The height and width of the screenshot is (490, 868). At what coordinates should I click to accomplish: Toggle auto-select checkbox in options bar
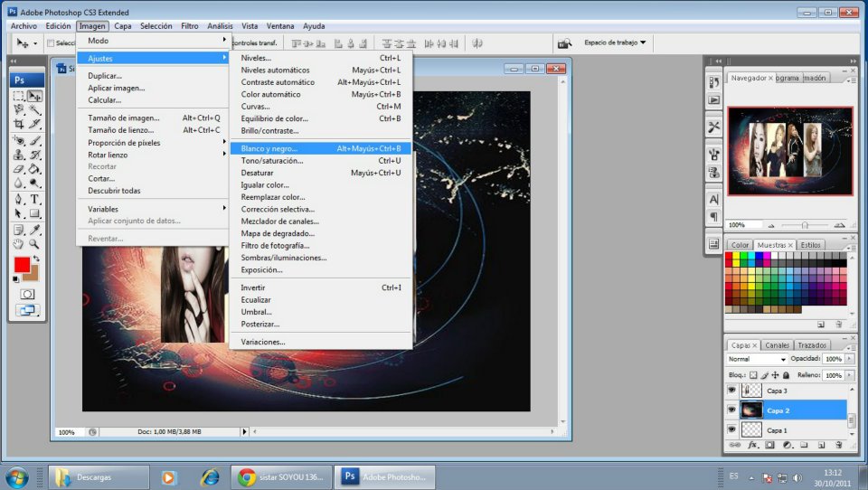click(x=51, y=43)
